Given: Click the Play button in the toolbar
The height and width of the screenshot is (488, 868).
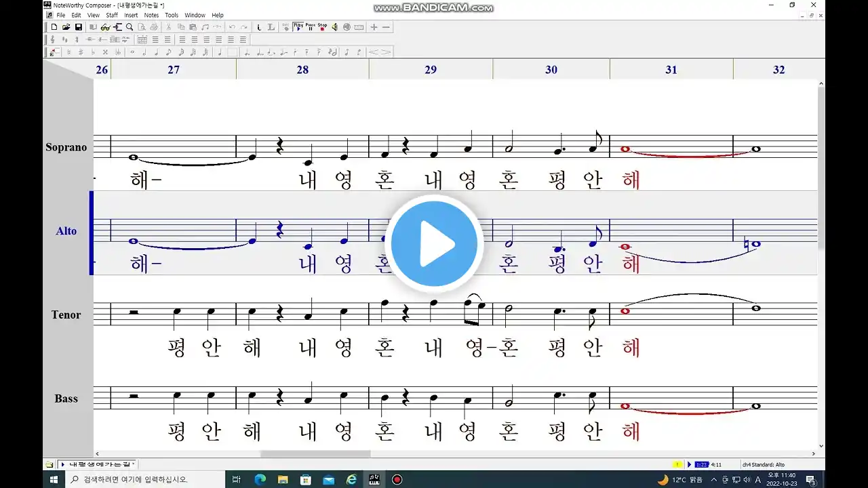Looking at the screenshot, I should point(298,27).
